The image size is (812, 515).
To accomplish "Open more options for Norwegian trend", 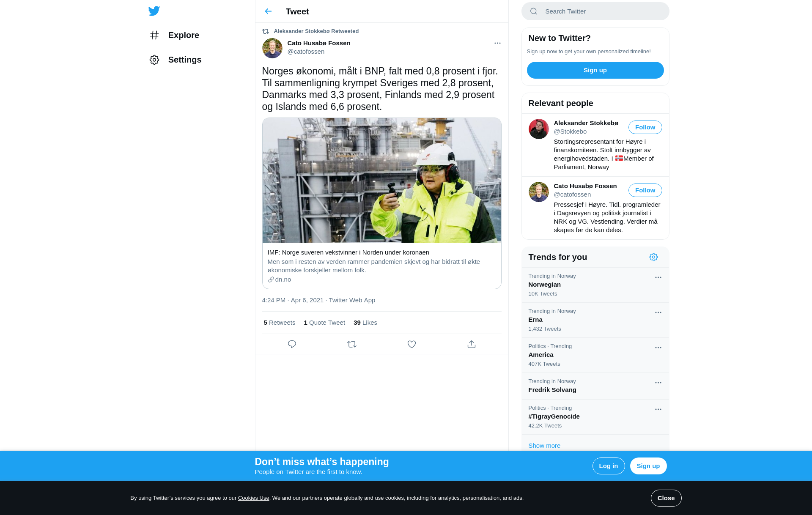I will 658,277.
